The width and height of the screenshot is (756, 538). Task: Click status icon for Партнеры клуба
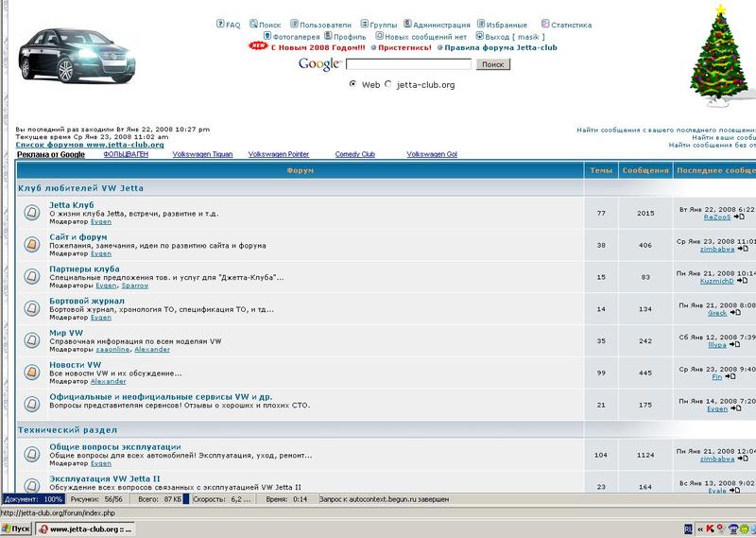coord(32,276)
